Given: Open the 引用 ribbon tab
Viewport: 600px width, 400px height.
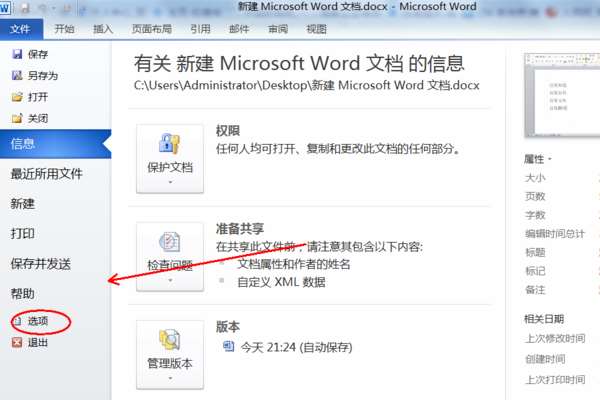Looking at the screenshot, I should (x=200, y=29).
